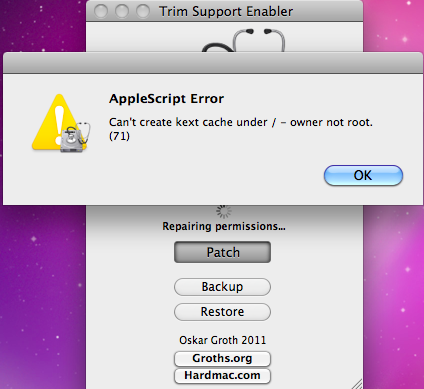Image resolution: width=424 pixels, height=389 pixels.
Task: Click the stethoscope logo in Trim Support Enabler
Action: 244,40
